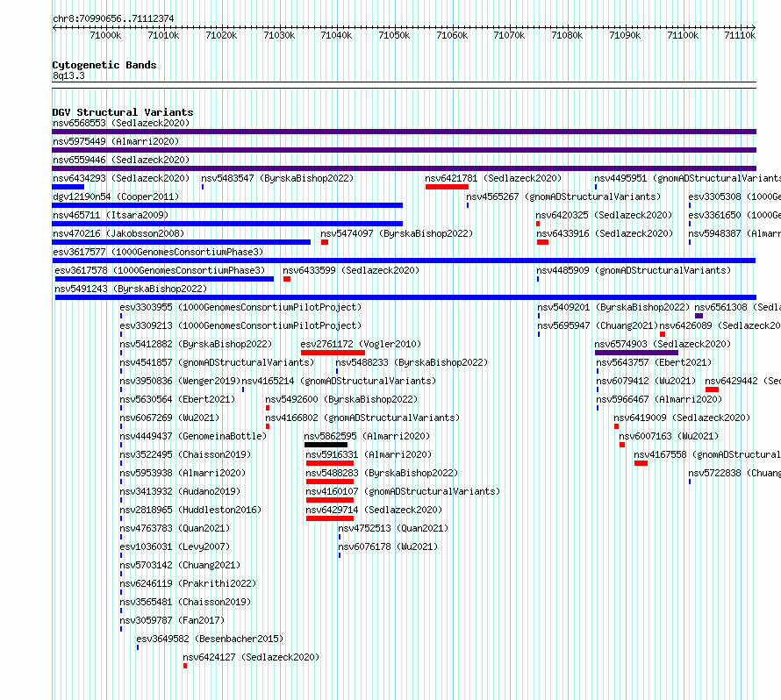Click nsv4752513 (Quan2021) label
Image resolution: width=781 pixels, height=700 pixels.
pyautogui.click(x=393, y=528)
